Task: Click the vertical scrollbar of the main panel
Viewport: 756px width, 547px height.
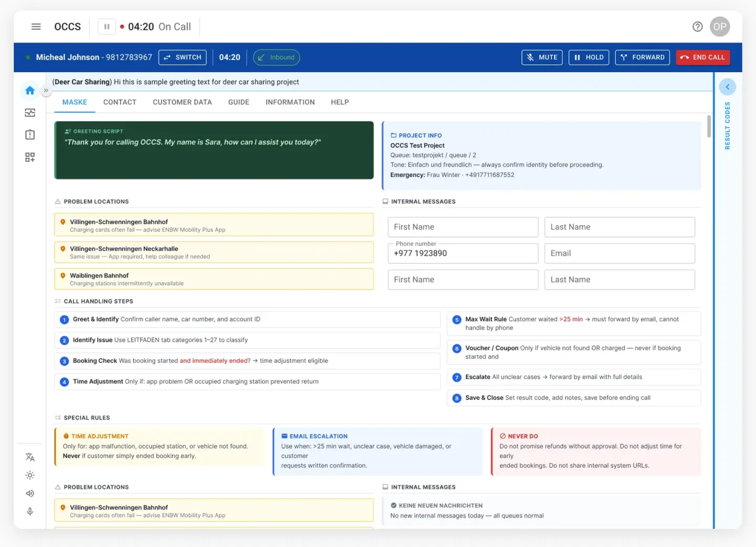Action: pyautogui.click(x=709, y=126)
